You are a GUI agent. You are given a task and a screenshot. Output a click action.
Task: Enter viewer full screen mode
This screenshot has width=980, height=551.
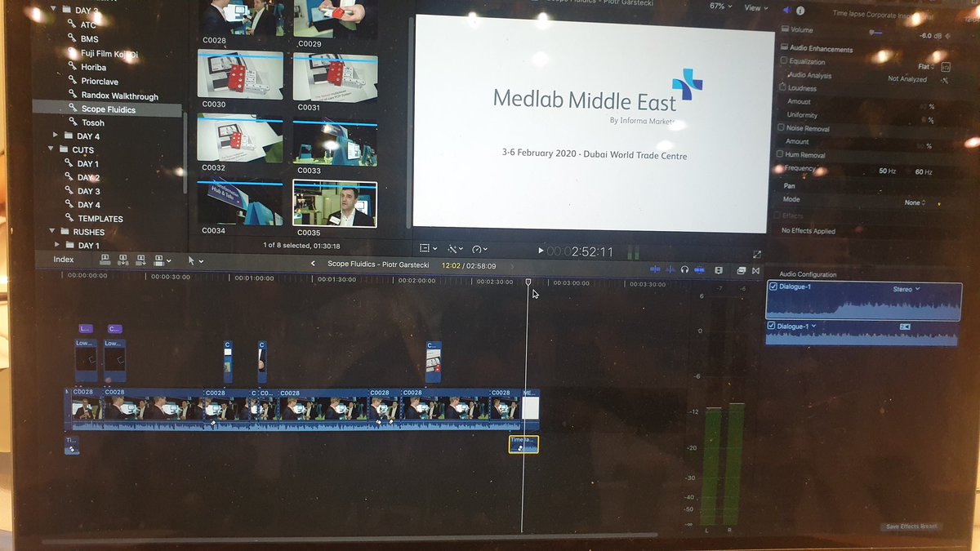point(757,255)
